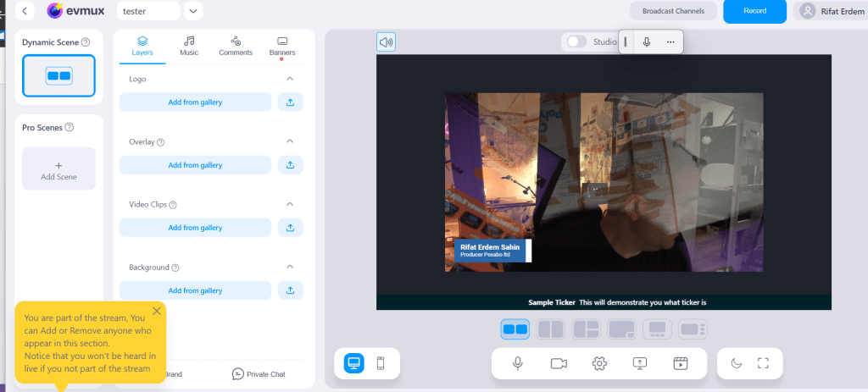Click the evmux logo
The image size is (868, 392).
tap(76, 10)
